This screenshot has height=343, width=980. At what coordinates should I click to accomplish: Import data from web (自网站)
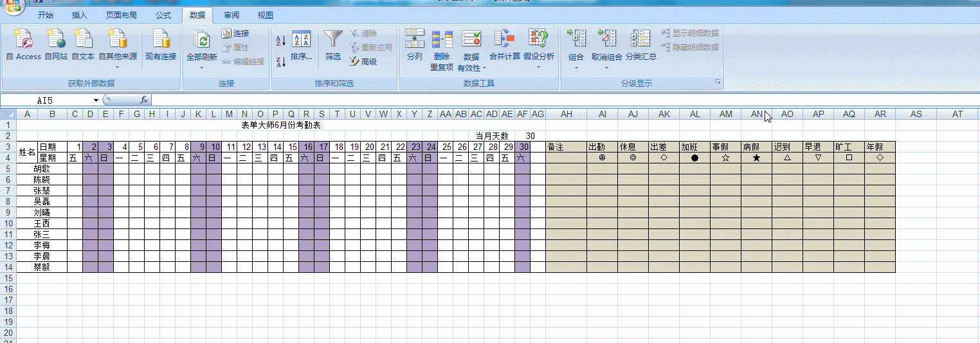(56, 44)
